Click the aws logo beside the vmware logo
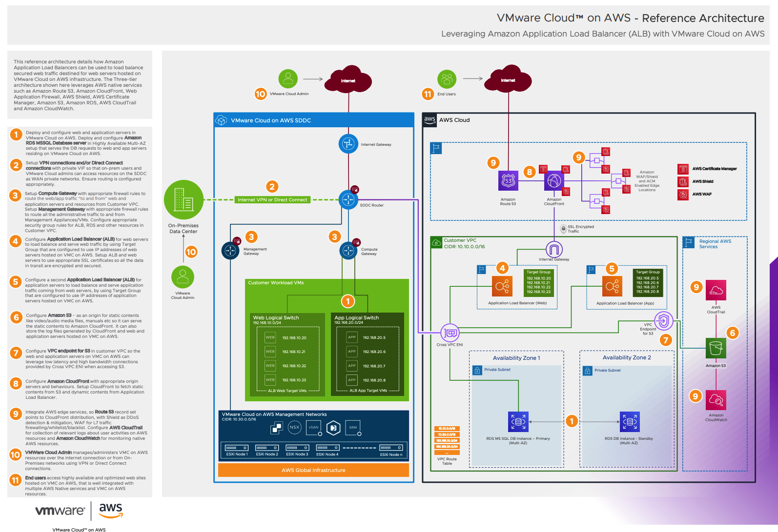 pyautogui.click(x=111, y=511)
